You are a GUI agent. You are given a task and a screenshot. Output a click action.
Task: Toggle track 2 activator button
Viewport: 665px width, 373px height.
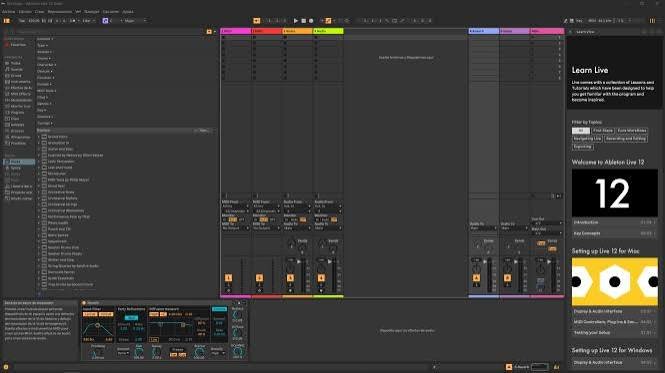click(259, 278)
